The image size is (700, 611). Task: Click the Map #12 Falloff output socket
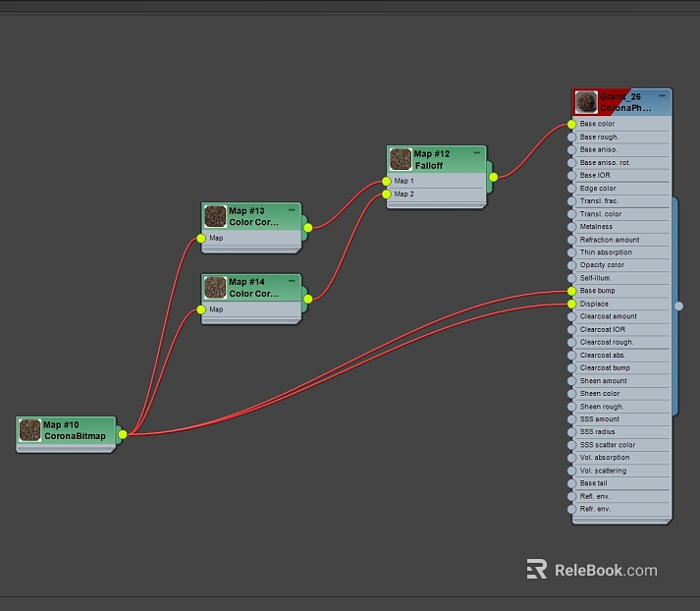pos(493,178)
